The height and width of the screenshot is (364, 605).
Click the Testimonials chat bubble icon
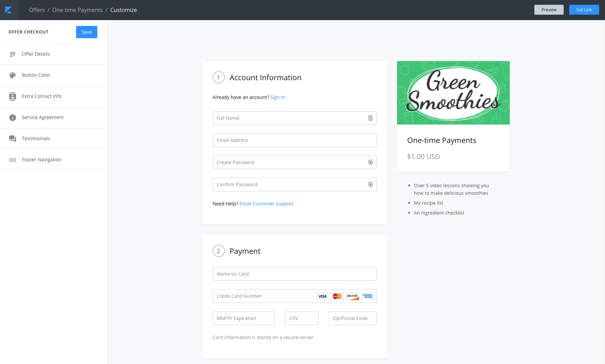click(x=13, y=139)
